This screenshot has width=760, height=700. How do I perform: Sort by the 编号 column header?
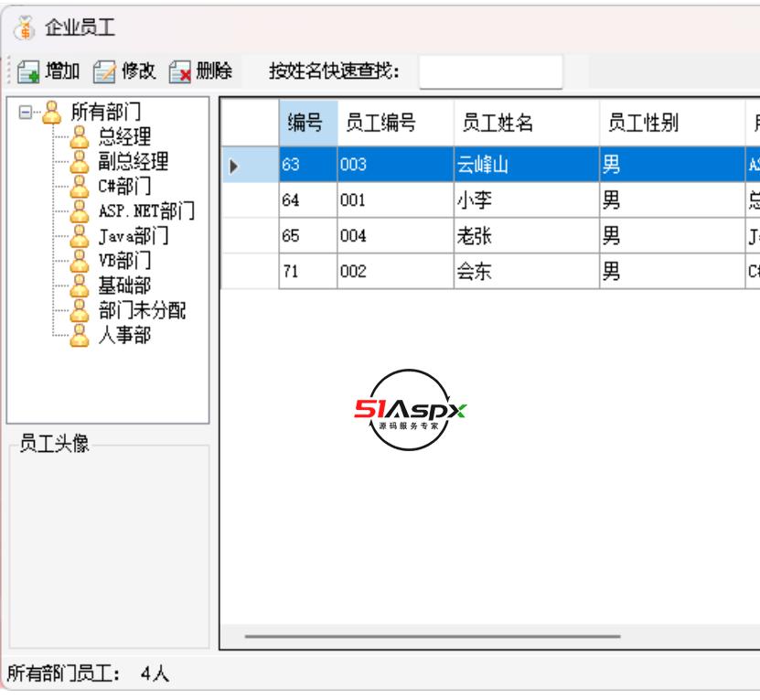click(x=308, y=123)
